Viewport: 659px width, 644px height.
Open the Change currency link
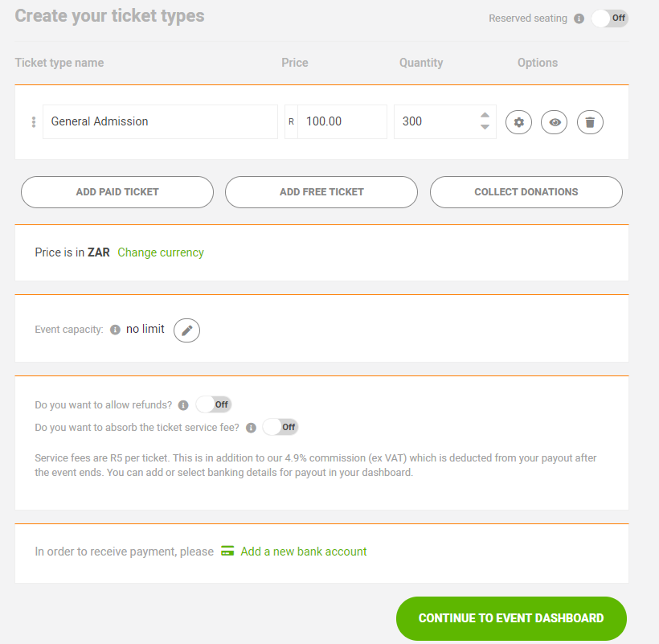[x=161, y=252]
